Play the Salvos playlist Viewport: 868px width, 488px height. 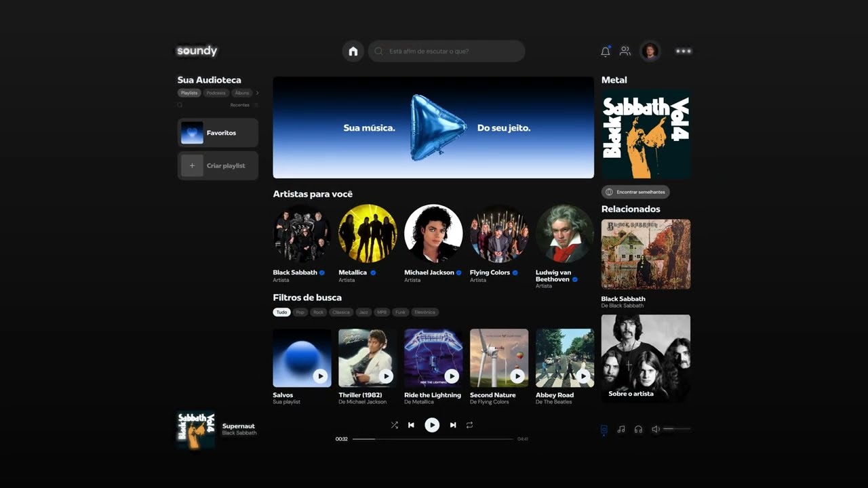pyautogui.click(x=320, y=376)
